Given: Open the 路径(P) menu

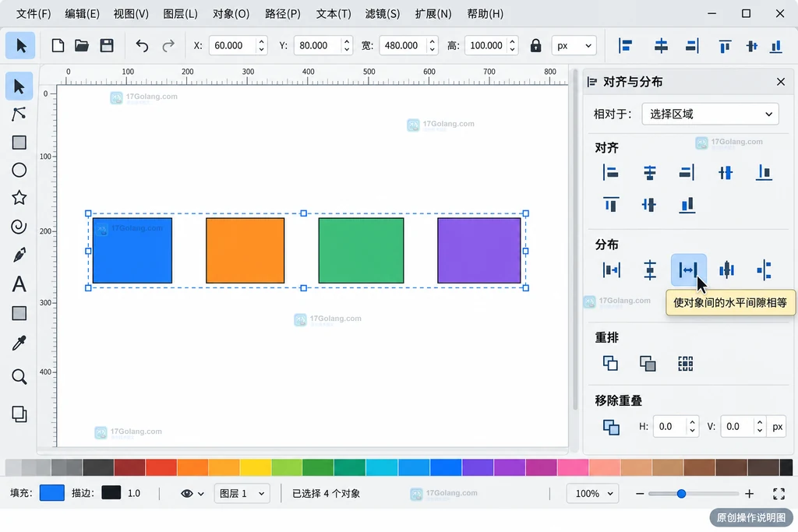Looking at the screenshot, I should click(x=282, y=14).
